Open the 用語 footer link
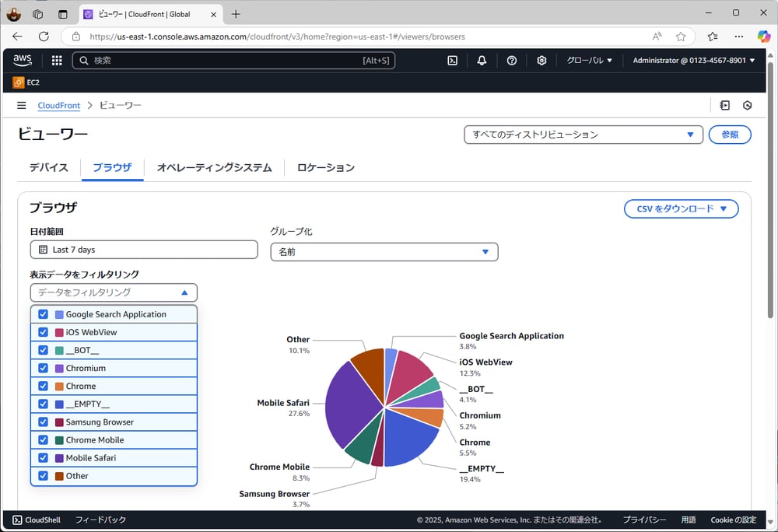Image resolution: width=778 pixels, height=532 pixels. (x=689, y=520)
